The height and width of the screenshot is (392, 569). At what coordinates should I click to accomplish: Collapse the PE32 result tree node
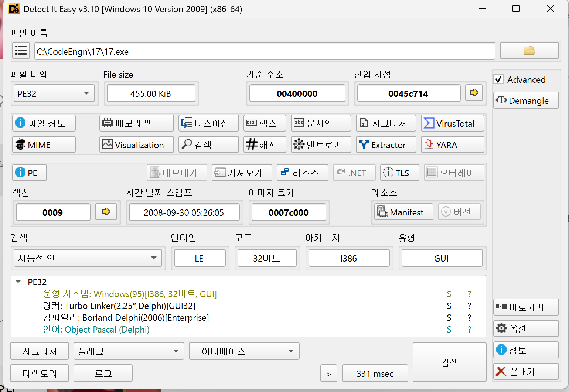pyautogui.click(x=18, y=282)
